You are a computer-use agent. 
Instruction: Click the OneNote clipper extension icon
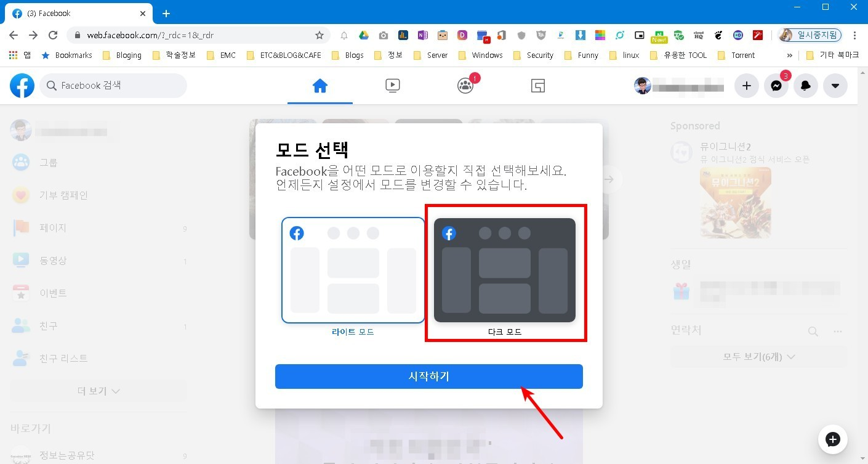422,35
